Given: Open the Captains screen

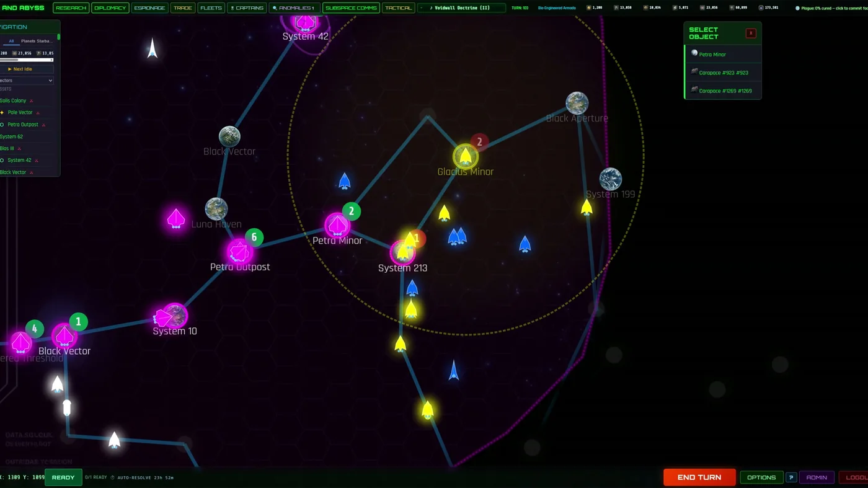Looking at the screenshot, I should (247, 8).
